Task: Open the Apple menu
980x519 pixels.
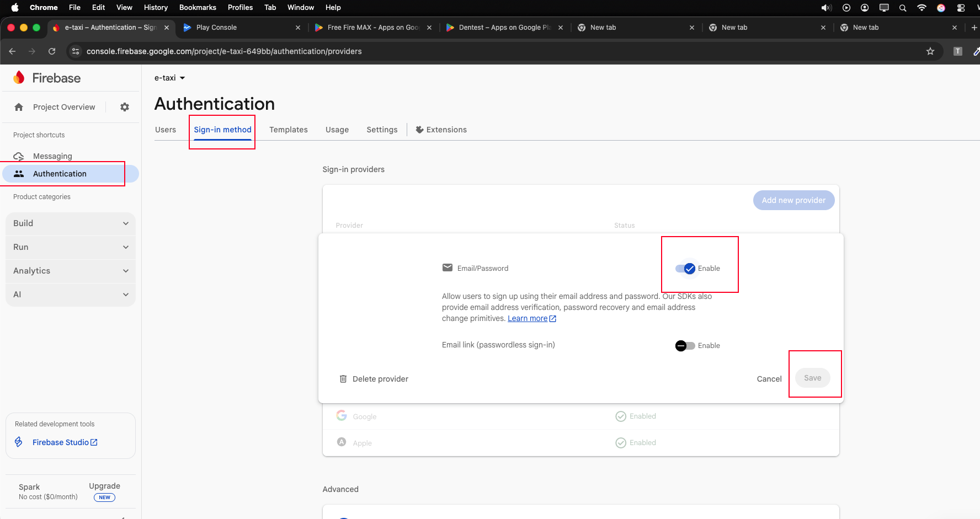Action: (x=15, y=8)
